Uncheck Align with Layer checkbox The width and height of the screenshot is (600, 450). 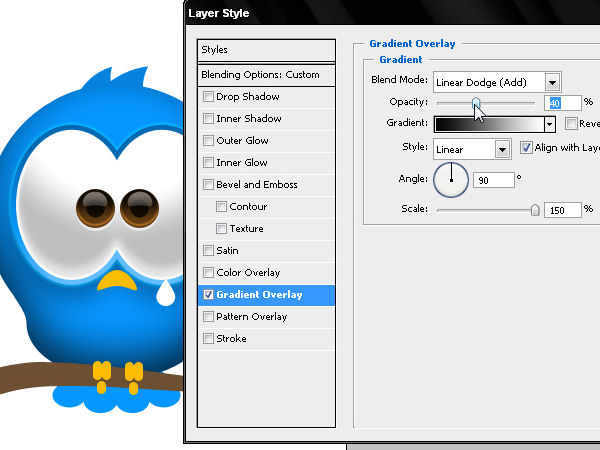[x=526, y=147]
